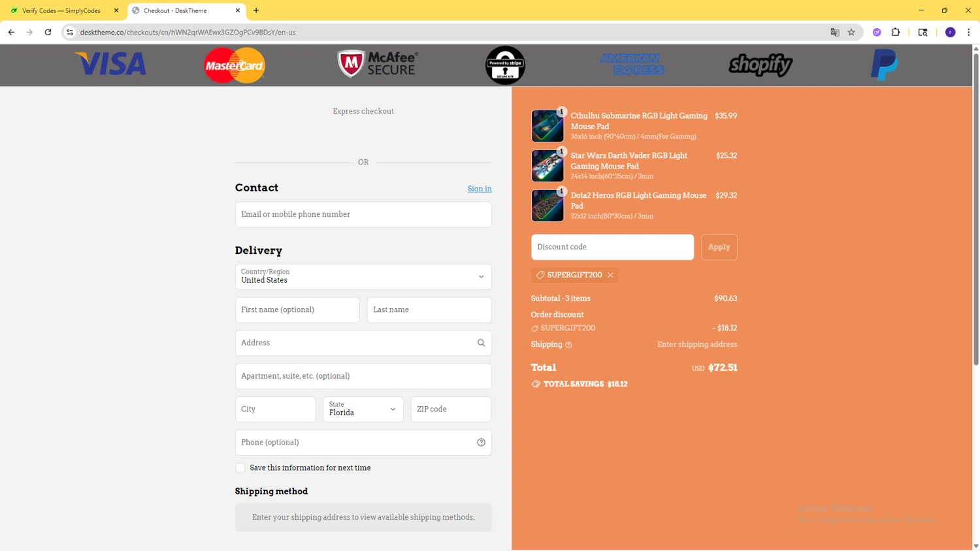Go forward in browser history
Image resolution: width=980 pixels, height=551 pixels.
tap(29, 32)
